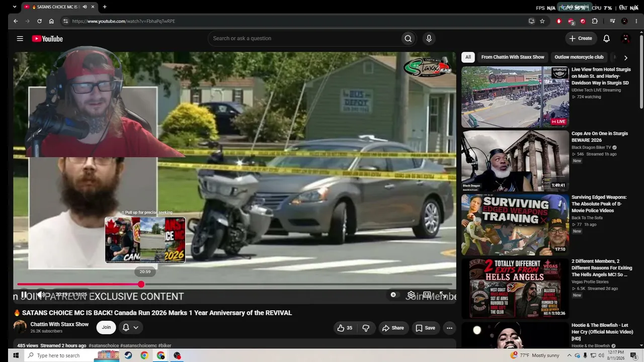The height and width of the screenshot is (362, 644).
Task: Click the #biker hashtag
Action: [165, 346]
